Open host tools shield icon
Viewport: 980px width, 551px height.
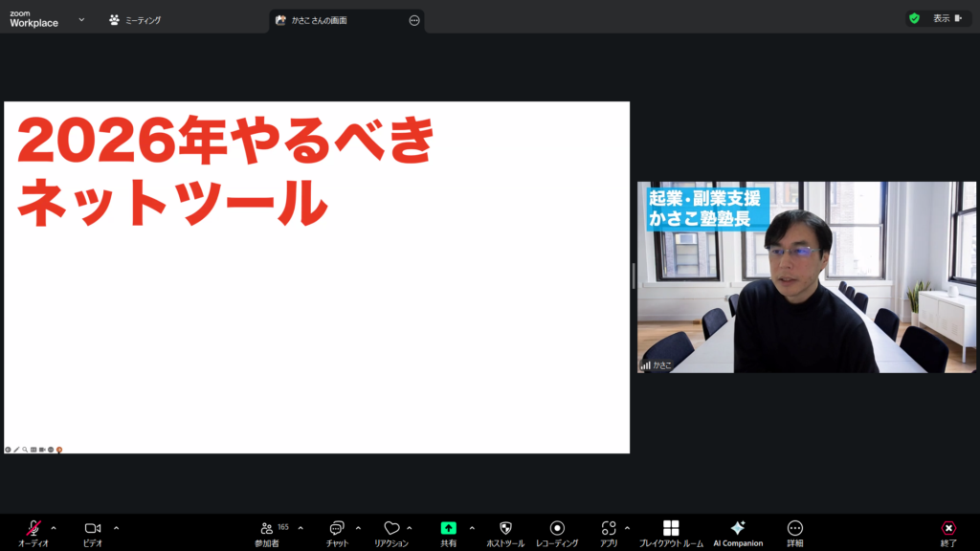505,528
